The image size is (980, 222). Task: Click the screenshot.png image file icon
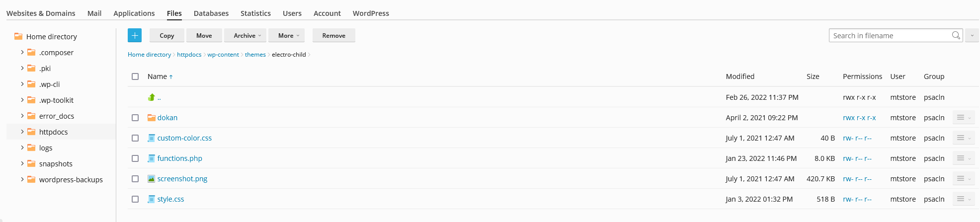152,179
